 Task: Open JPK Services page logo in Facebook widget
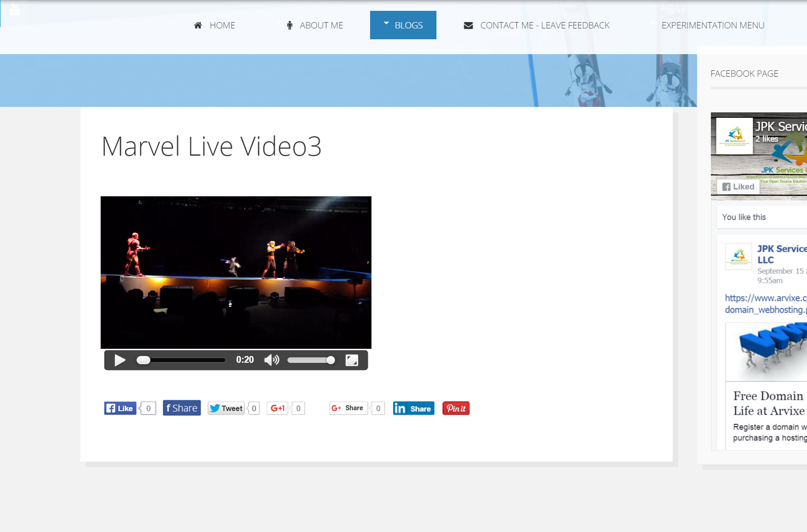click(735, 136)
